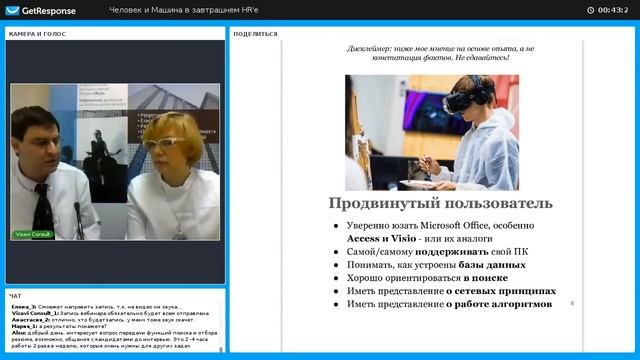Click the bullet mentioning Microsoft Office
The width and height of the screenshot is (640, 360).
pos(440,232)
